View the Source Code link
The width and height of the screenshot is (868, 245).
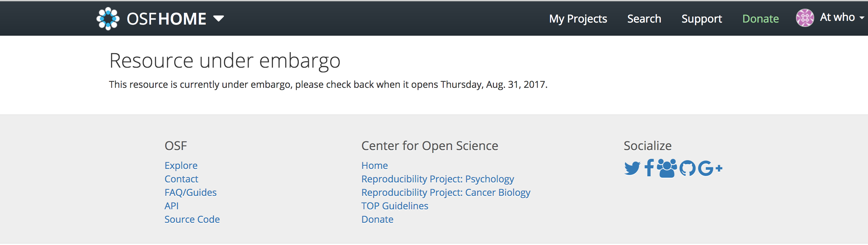click(192, 219)
